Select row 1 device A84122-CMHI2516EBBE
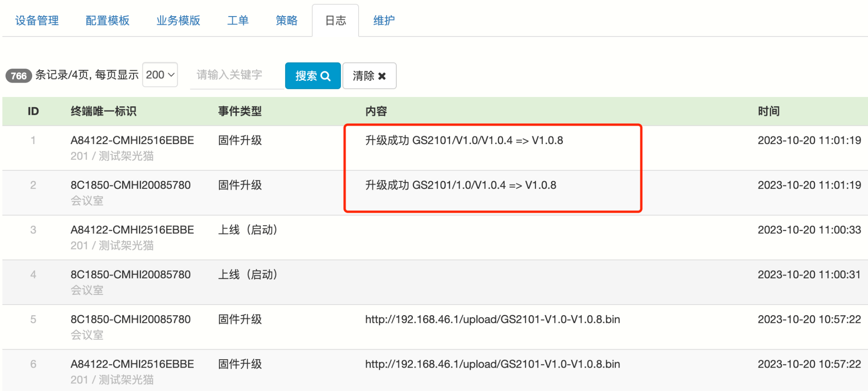 (x=132, y=140)
